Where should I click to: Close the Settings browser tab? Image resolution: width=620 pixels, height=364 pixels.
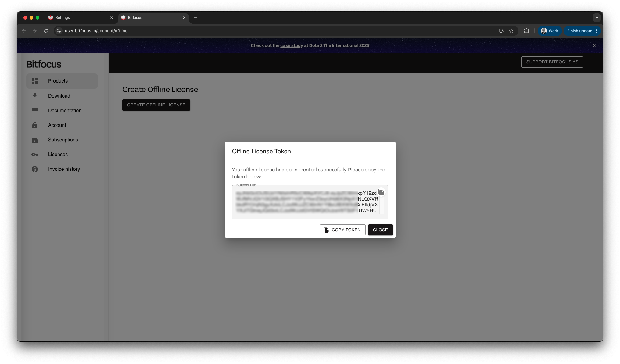[112, 18]
